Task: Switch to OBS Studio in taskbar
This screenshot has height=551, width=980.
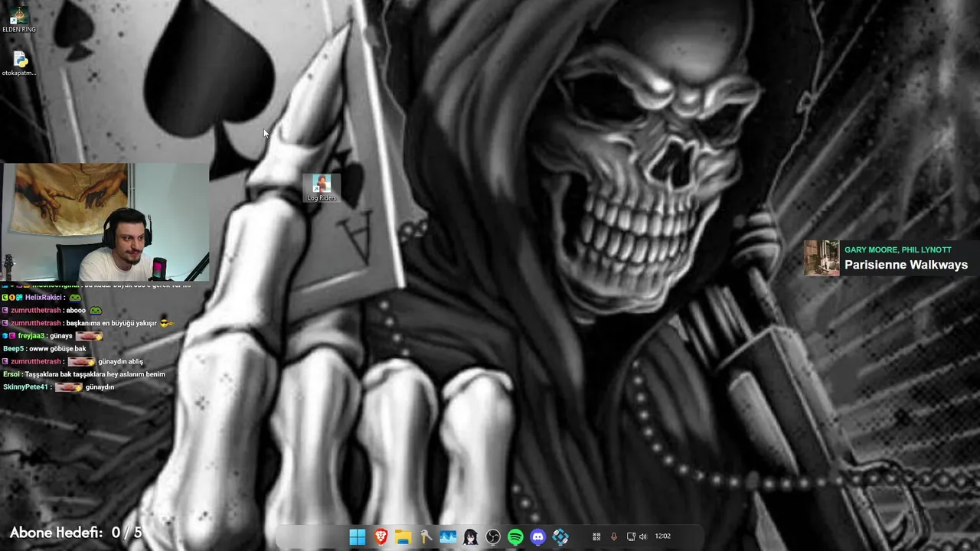Action: point(493,537)
